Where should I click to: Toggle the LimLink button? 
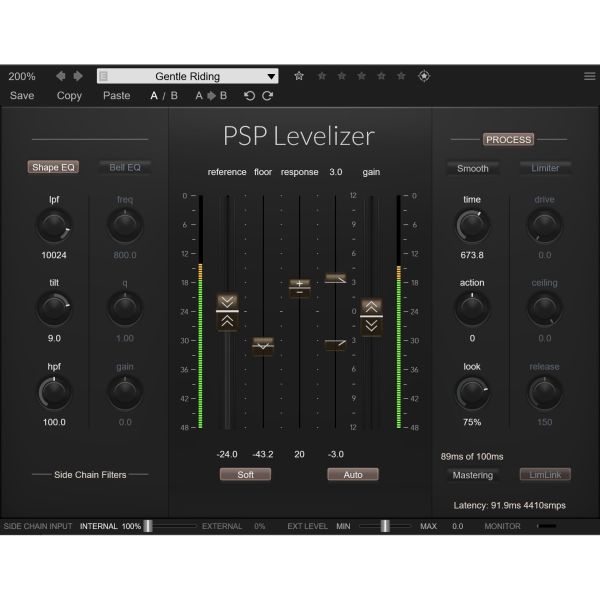coord(545,474)
